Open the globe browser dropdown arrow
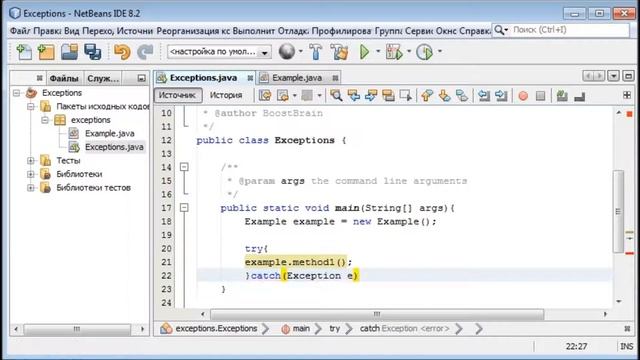This screenshot has height=360, width=640. [301, 52]
